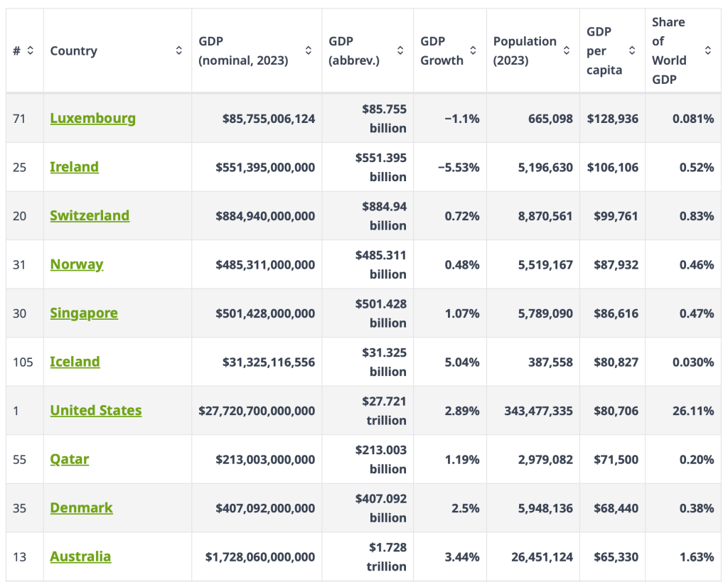Screen dimensions: 728x582
Task: Click GDP abbrev. column sort icon
Action: [x=400, y=50]
